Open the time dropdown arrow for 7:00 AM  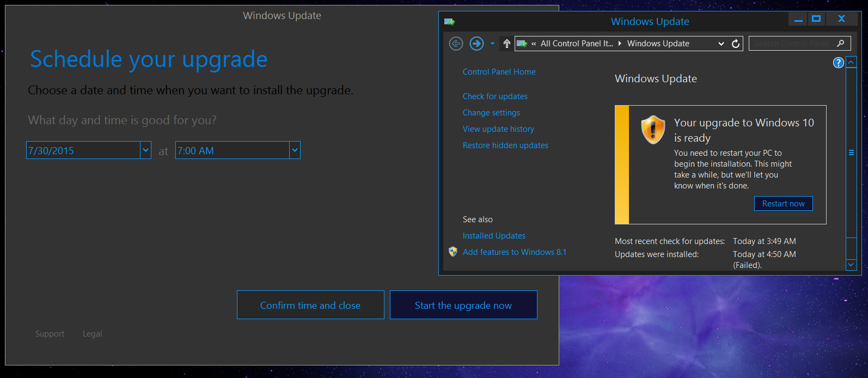(x=295, y=150)
